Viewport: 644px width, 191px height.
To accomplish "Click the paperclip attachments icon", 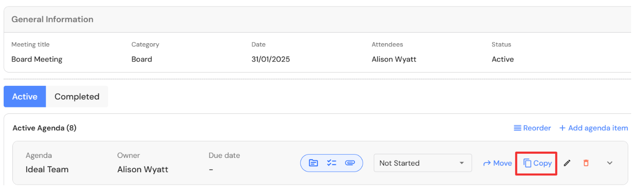I will coord(350,163).
